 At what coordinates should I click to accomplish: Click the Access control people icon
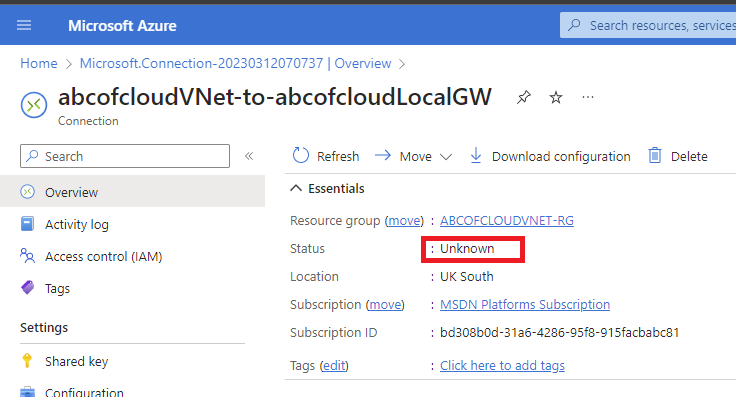[x=28, y=256]
